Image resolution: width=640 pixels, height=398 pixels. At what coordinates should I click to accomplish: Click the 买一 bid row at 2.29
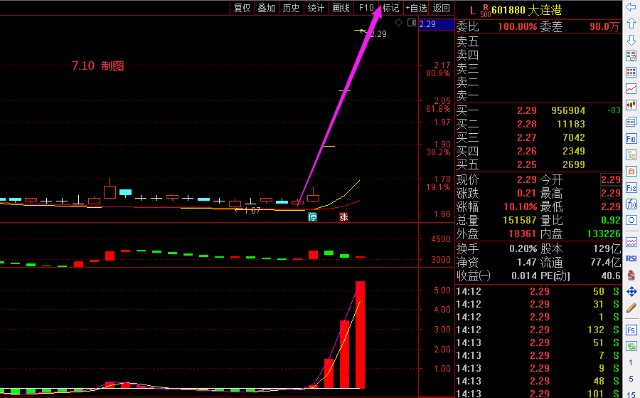(x=538, y=111)
